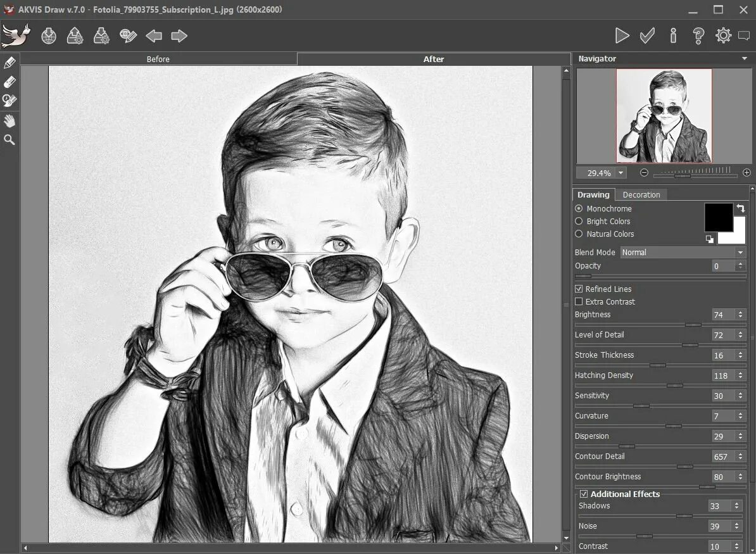Select the Pencil tool in left toolbar

[9, 63]
